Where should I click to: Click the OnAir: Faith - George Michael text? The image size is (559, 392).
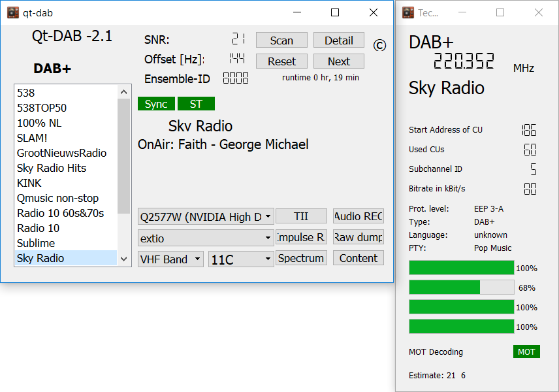tap(223, 144)
